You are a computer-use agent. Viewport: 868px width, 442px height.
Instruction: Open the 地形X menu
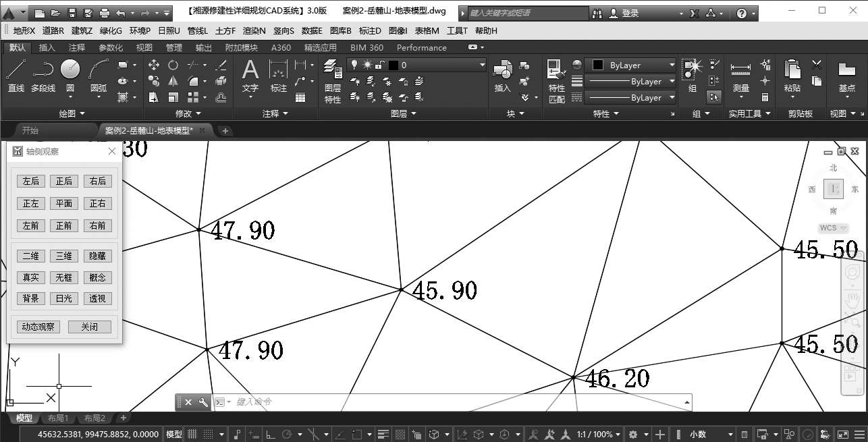click(x=24, y=30)
